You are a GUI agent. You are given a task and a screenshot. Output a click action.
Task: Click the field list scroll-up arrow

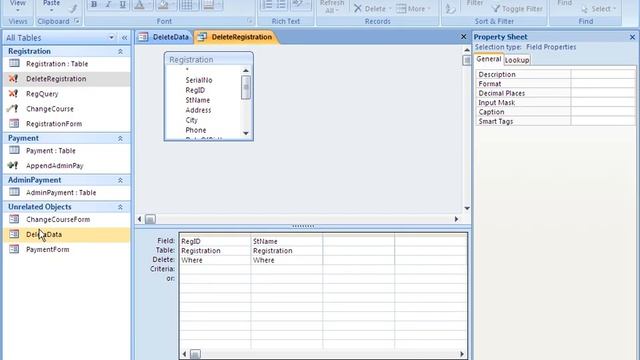coord(246,71)
